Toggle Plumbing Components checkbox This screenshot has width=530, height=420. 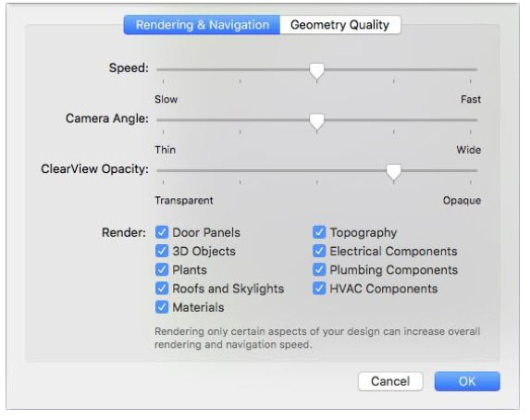[319, 269]
